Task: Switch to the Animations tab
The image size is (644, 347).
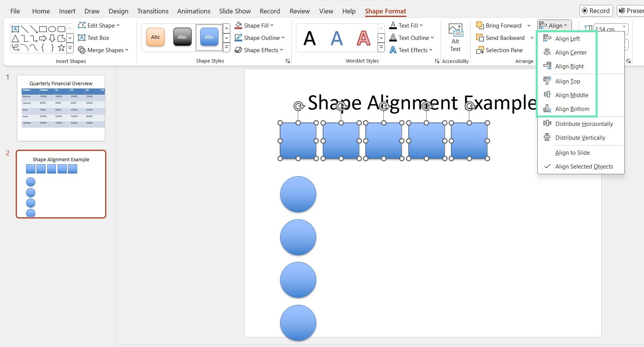Action: (x=193, y=11)
